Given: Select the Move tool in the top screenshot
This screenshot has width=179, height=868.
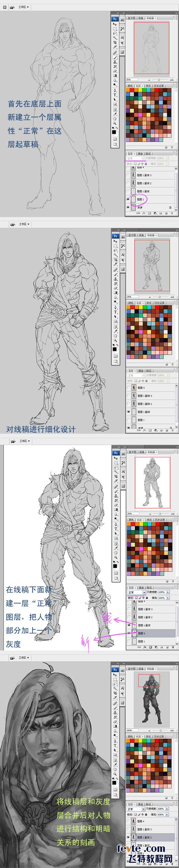Looking at the screenshot, I should coord(115,24).
